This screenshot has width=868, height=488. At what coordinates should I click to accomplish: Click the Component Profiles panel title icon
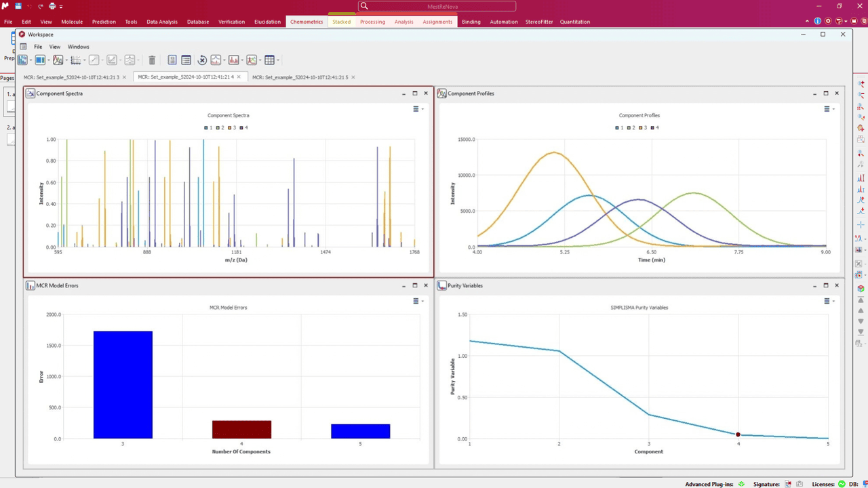click(x=441, y=94)
